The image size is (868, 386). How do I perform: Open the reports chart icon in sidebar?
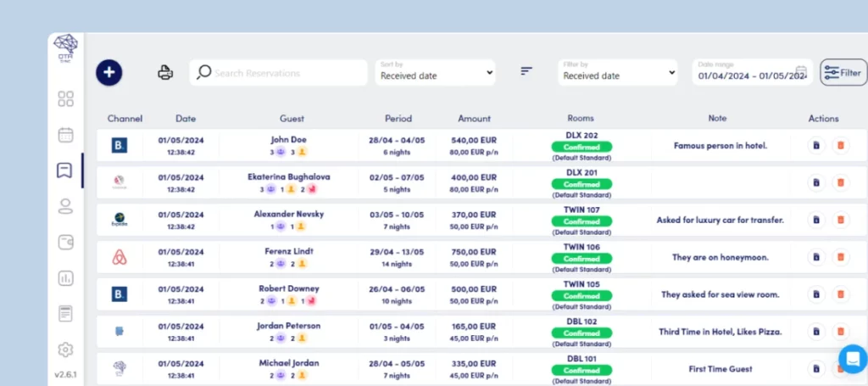point(65,278)
